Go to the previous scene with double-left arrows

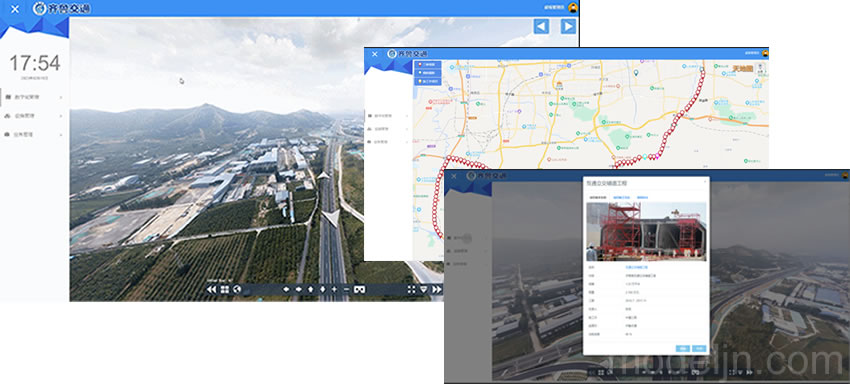tap(211, 290)
